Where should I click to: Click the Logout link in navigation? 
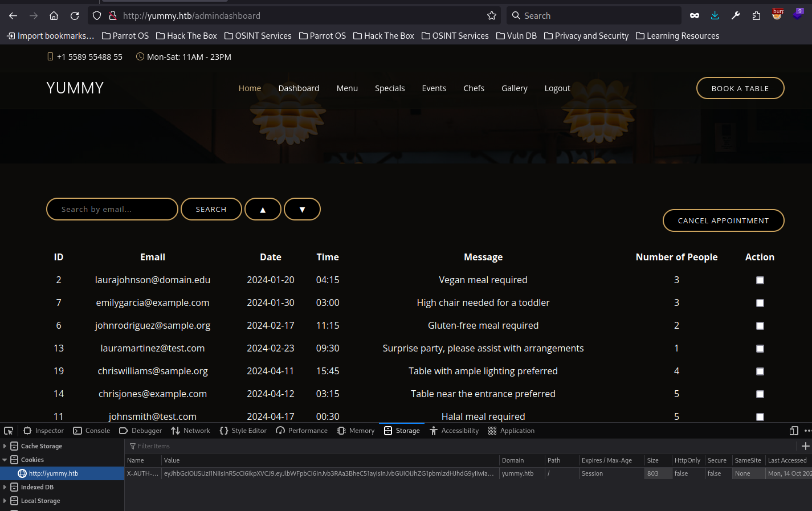[557, 88]
